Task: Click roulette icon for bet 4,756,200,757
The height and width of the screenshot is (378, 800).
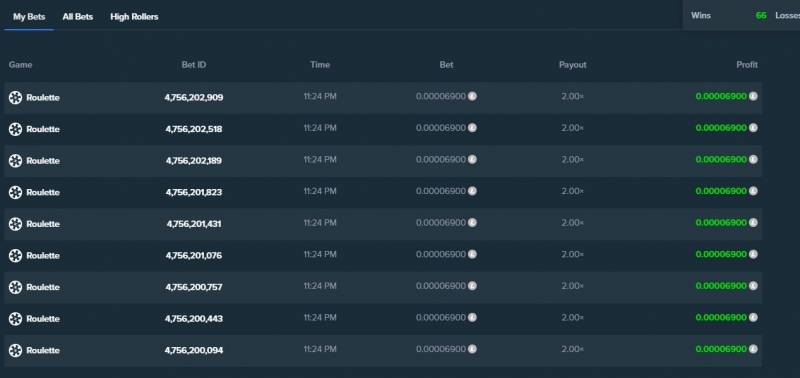Action: click(x=15, y=287)
